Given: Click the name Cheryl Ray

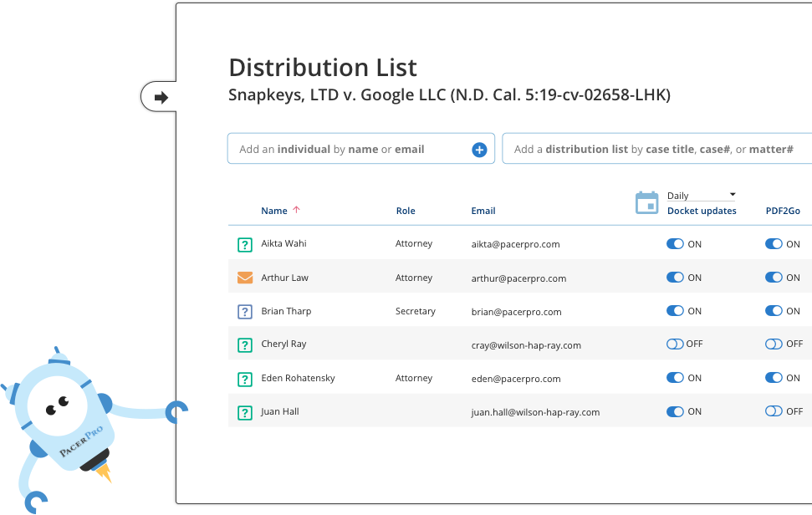Looking at the screenshot, I should pos(283,344).
